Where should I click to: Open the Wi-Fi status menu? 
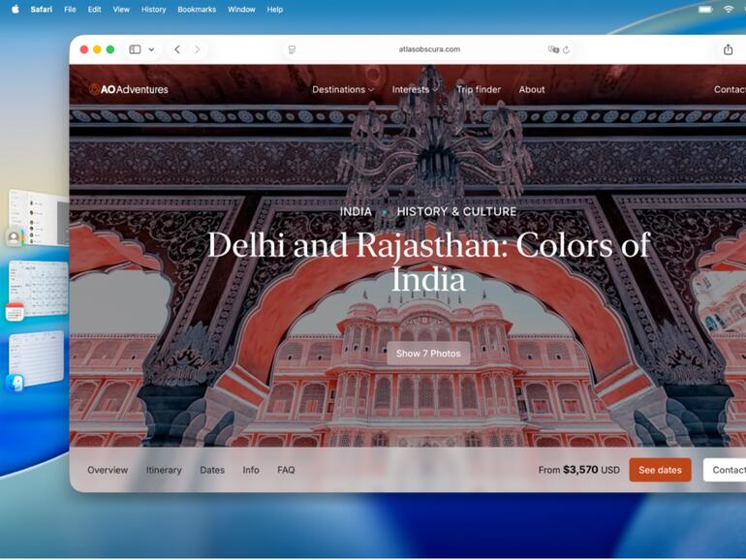(x=729, y=9)
